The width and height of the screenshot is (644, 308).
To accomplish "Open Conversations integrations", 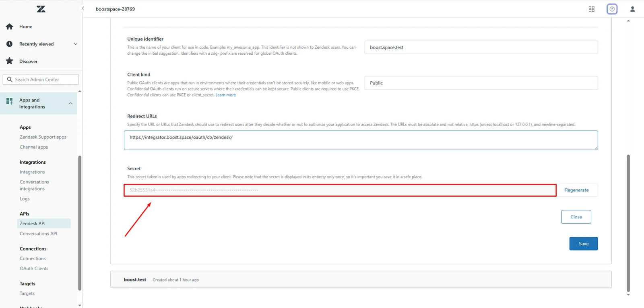I will point(35,185).
